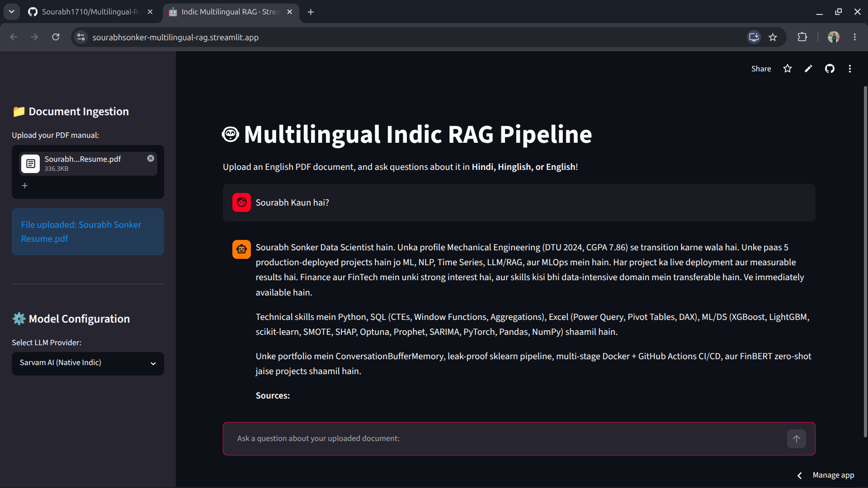The height and width of the screenshot is (488, 868).
Task: View site information icon in address bar
Action: click(x=81, y=37)
